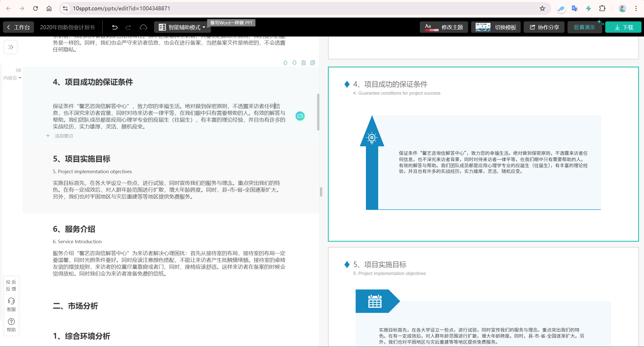The height and width of the screenshot is (347, 644).
Task: Click the lightning bolt extension icon
Action: click(x=588, y=8)
